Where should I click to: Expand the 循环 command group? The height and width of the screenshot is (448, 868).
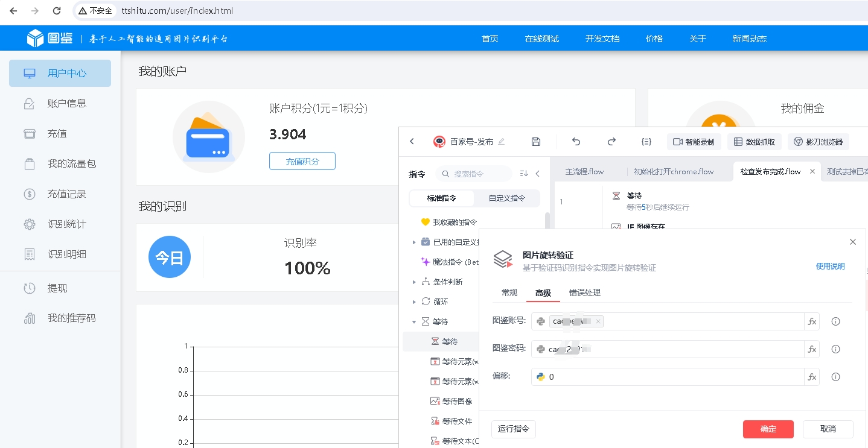[414, 301]
